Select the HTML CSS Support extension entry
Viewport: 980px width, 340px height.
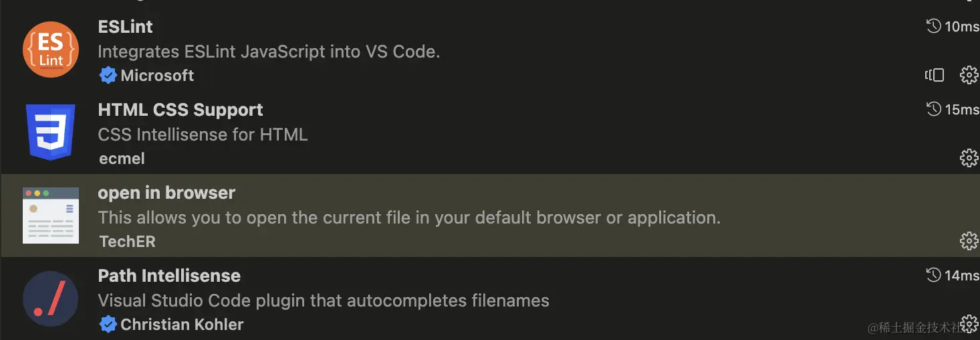tap(180, 110)
